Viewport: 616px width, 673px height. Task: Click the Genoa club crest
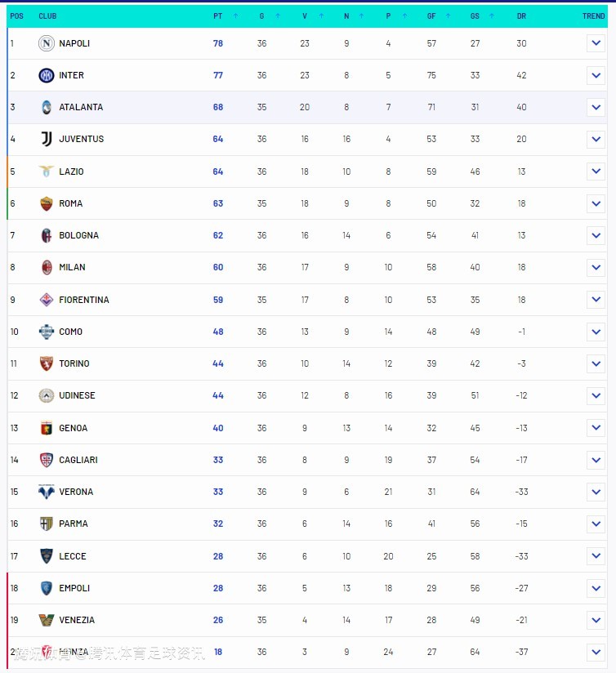pyautogui.click(x=47, y=428)
